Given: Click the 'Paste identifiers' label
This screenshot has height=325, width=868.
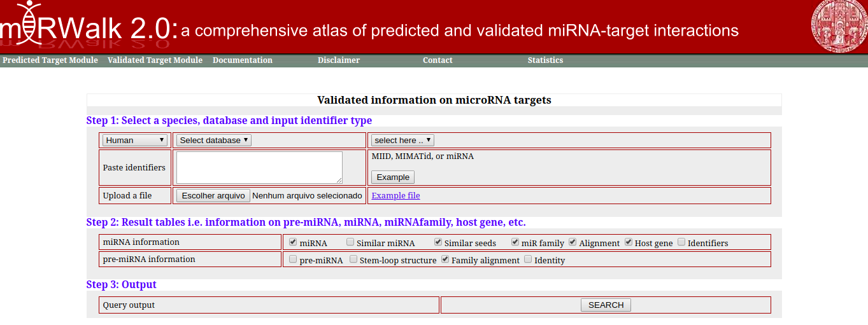Looking at the screenshot, I should 134,168.
